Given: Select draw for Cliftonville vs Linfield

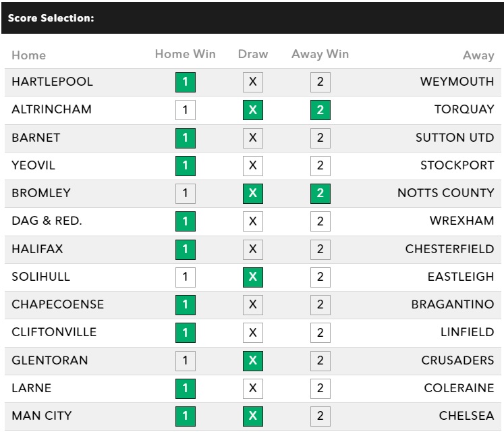Looking at the screenshot, I should point(253,333).
